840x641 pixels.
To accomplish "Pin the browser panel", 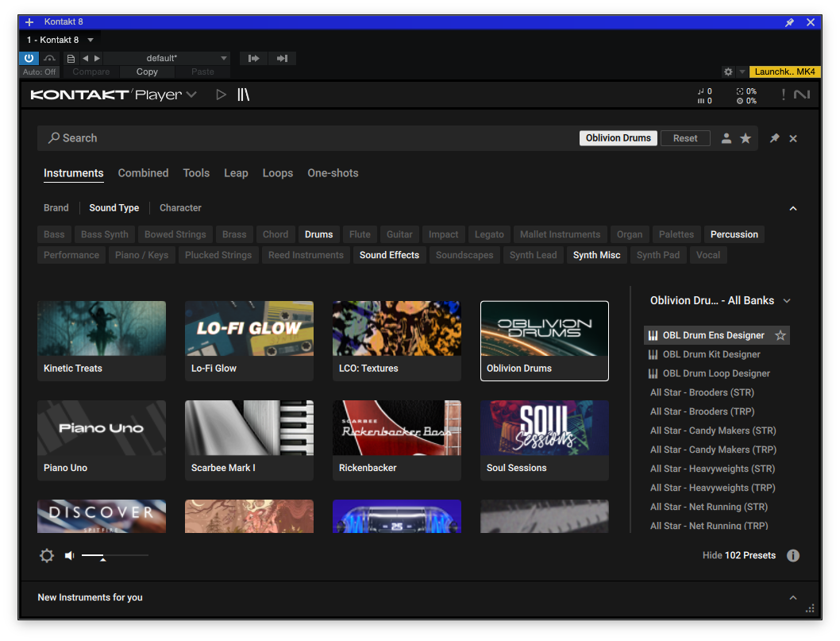I will click(x=774, y=138).
